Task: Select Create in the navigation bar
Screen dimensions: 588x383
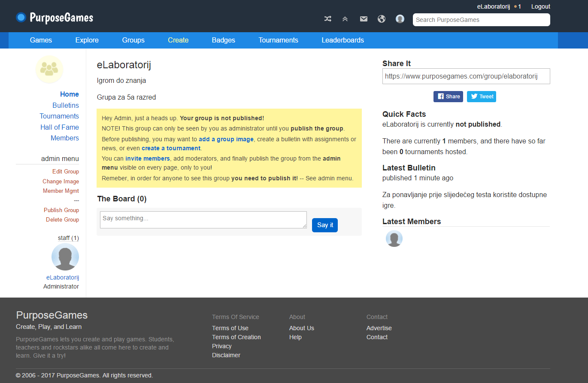Action: pos(178,40)
